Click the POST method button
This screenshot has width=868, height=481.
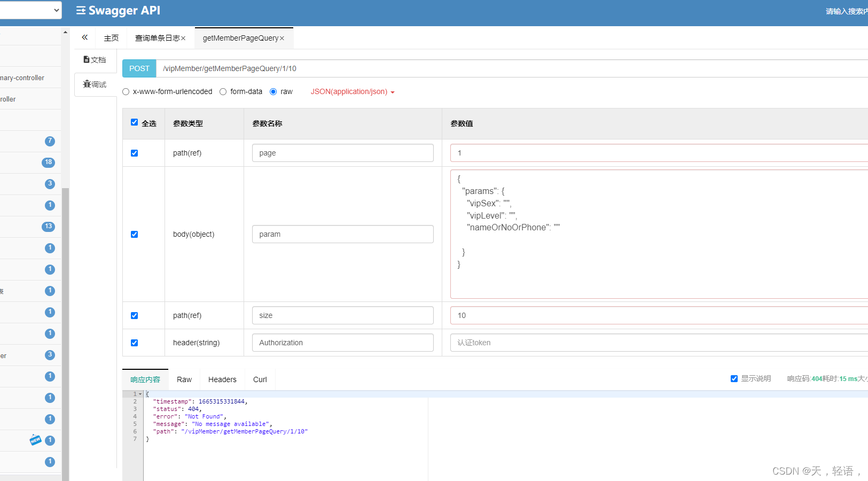[x=139, y=68]
